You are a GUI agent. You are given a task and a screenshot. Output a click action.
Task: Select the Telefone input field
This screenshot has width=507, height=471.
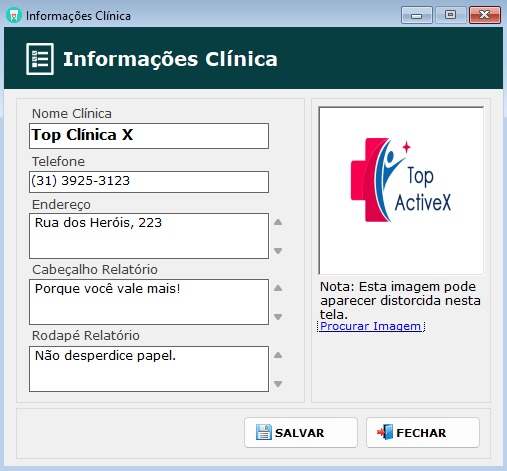[149, 182]
